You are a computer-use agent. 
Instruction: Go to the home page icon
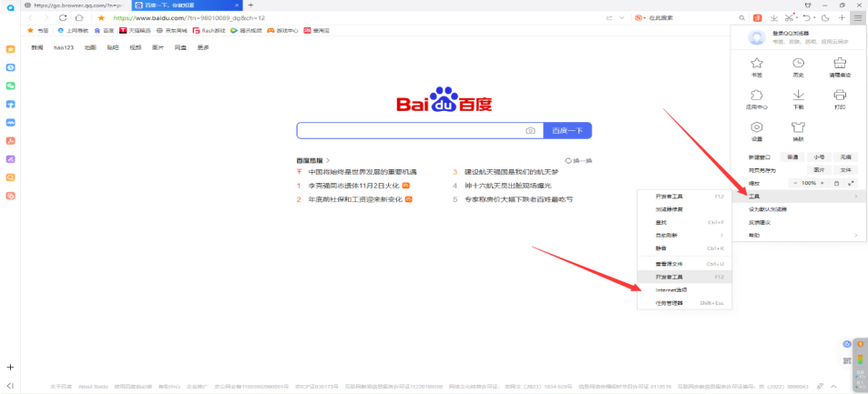[79, 17]
